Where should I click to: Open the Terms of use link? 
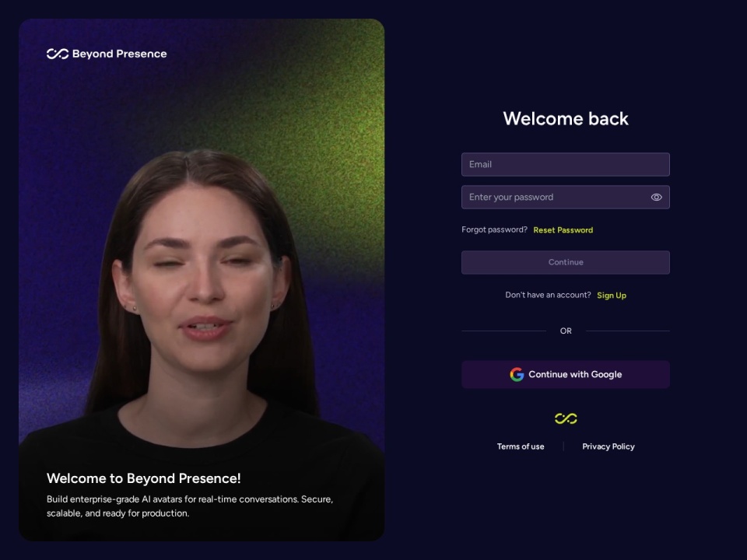tap(521, 446)
